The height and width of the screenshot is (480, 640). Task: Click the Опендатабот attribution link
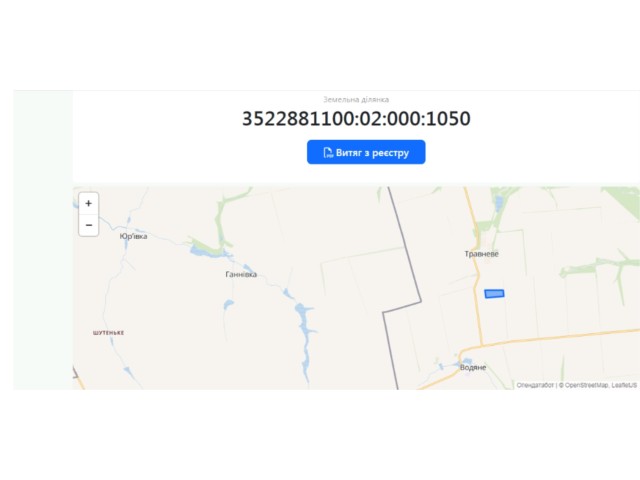pos(535,385)
